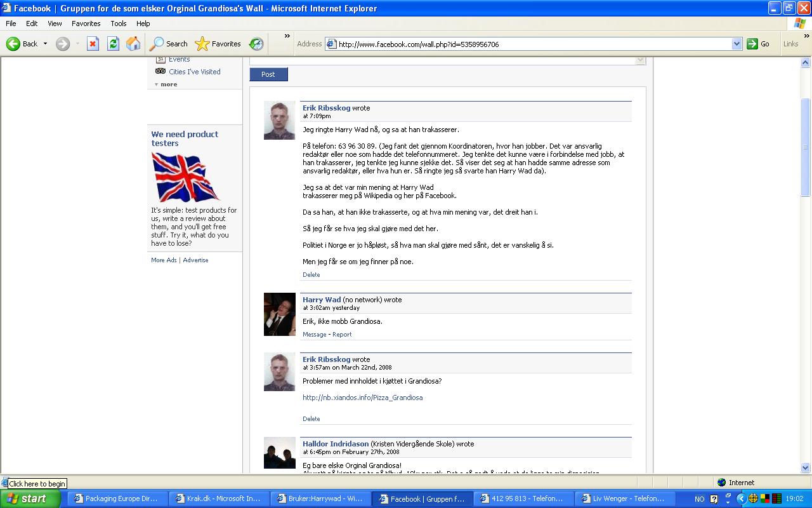Click the Links toolbar label
Image resolution: width=812 pixels, height=508 pixels.
click(x=791, y=44)
